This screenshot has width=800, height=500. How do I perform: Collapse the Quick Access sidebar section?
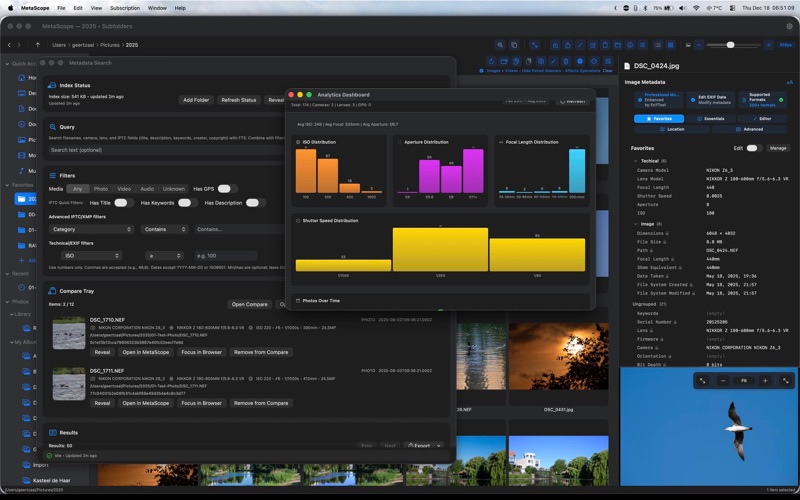click(x=7, y=64)
